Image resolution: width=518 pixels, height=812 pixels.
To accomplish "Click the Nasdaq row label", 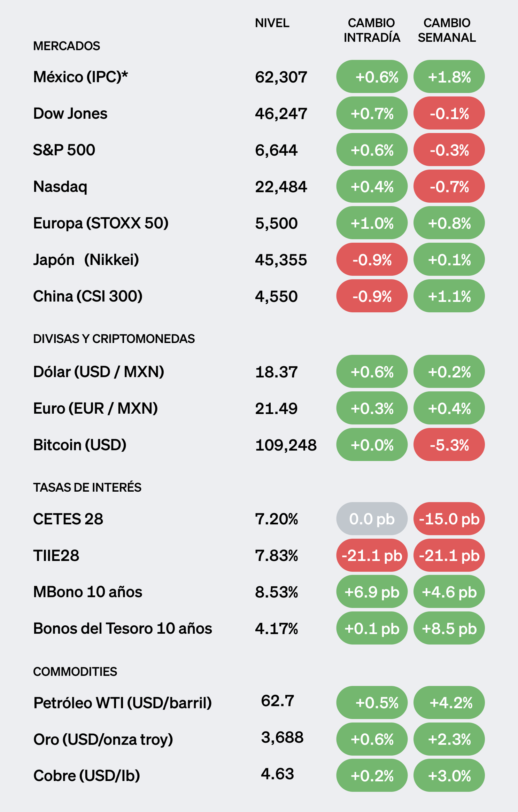I will [60, 187].
